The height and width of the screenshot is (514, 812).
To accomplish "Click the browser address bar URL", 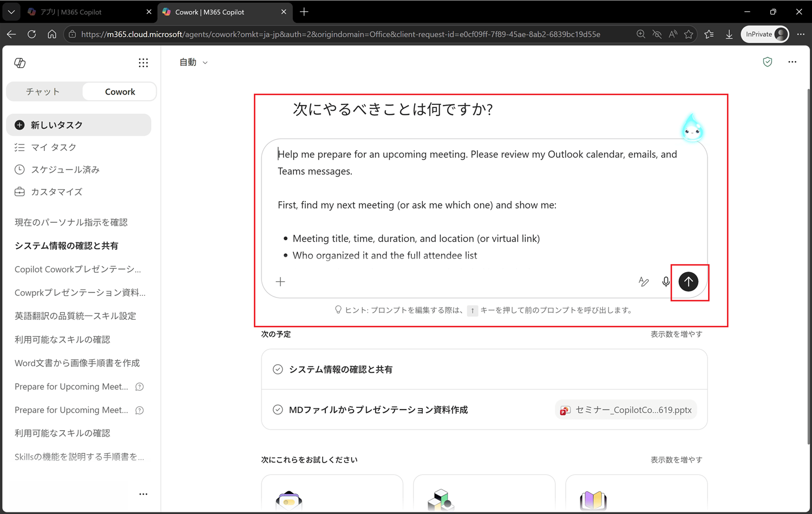I will 340,34.
